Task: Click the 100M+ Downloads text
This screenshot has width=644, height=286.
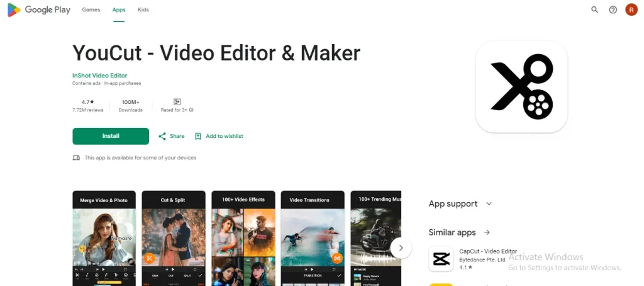Action: point(131,106)
